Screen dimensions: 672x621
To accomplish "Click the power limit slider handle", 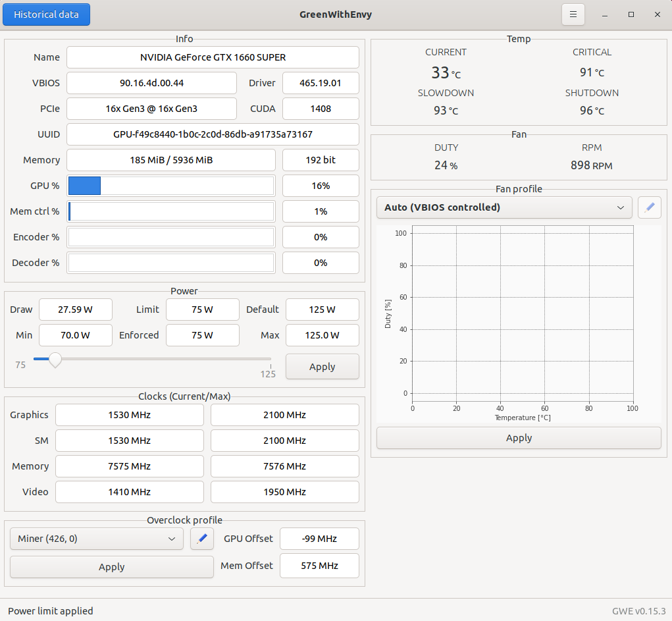I will [x=55, y=360].
